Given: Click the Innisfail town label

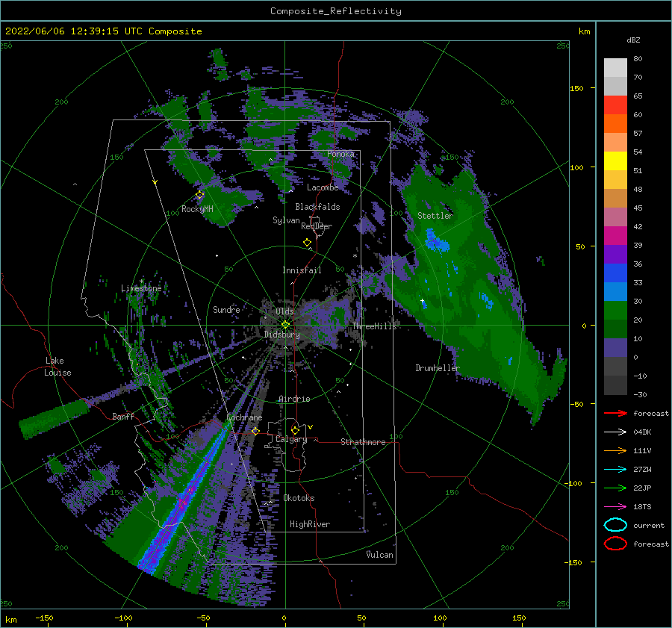Looking at the screenshot, I should pos(302,270).
